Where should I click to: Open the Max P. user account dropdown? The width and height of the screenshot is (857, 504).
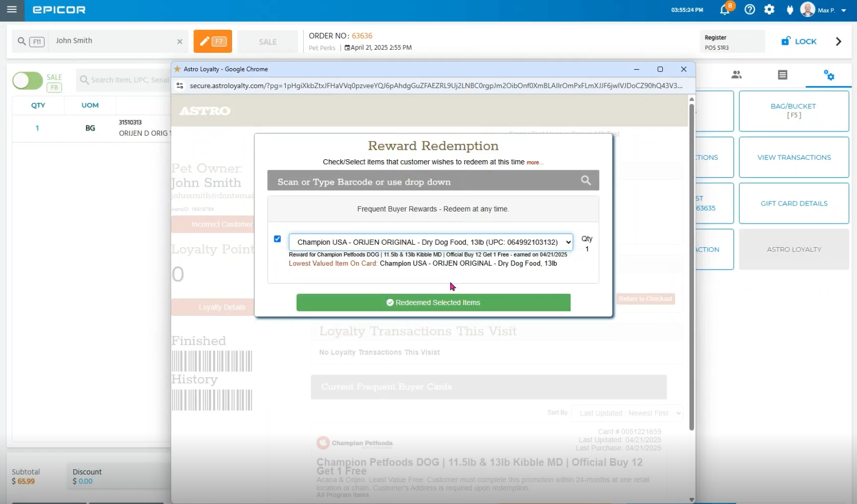pyautogui.click(x=843, y=10)
